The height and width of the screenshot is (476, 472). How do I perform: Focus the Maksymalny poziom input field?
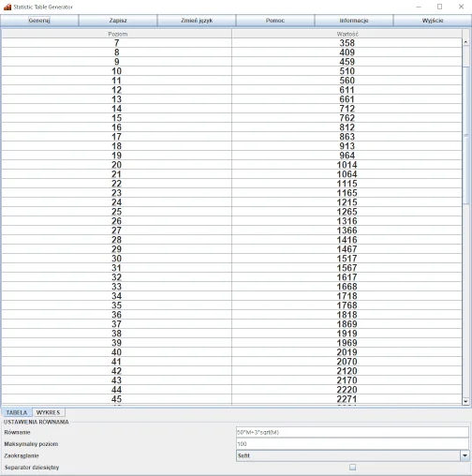352,444
